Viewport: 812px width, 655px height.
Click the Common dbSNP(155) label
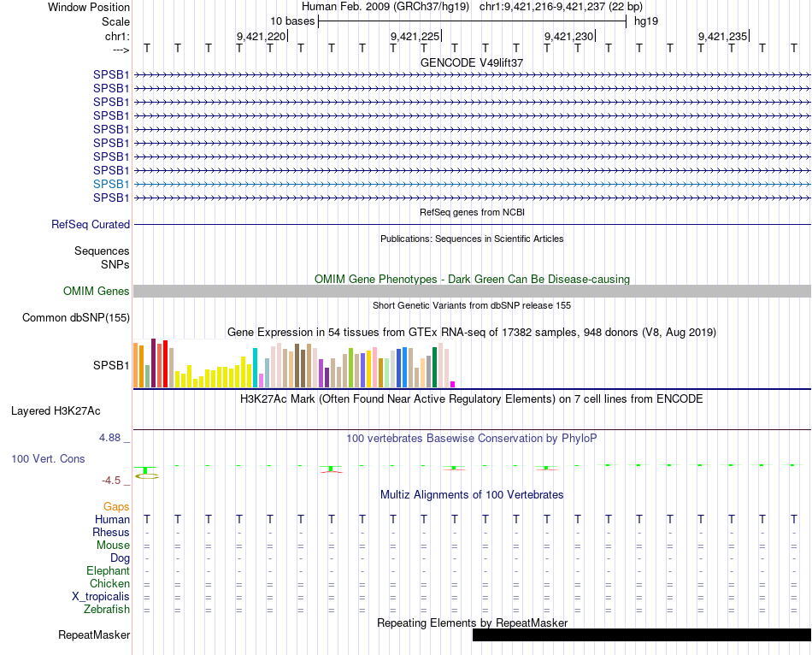point(76,317)
